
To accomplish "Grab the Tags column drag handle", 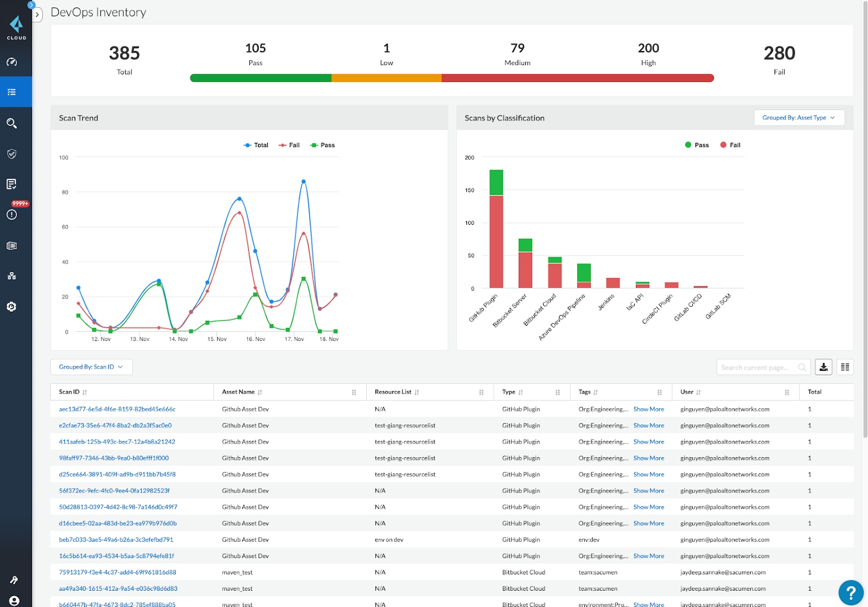I will click(x=660, y=392).
